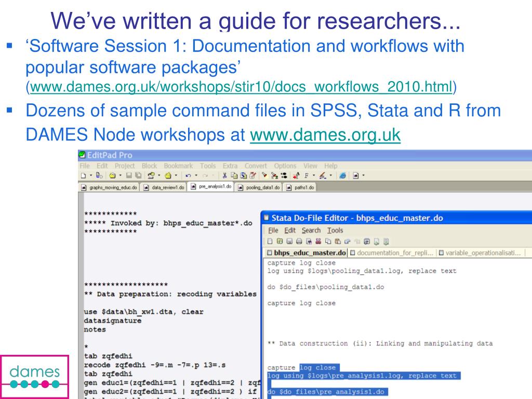The width and height of the screenshot is (532, 399).
Task: Click the New file icon in EditPad Pro
Action: pyautogui.click(x=84, y=176)
